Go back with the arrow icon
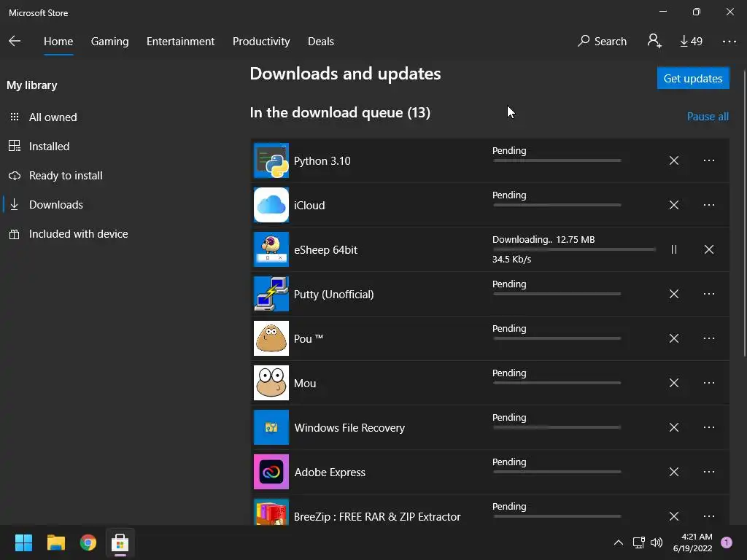747x560 pixels. pyautogui.click(x=15, y=41)
